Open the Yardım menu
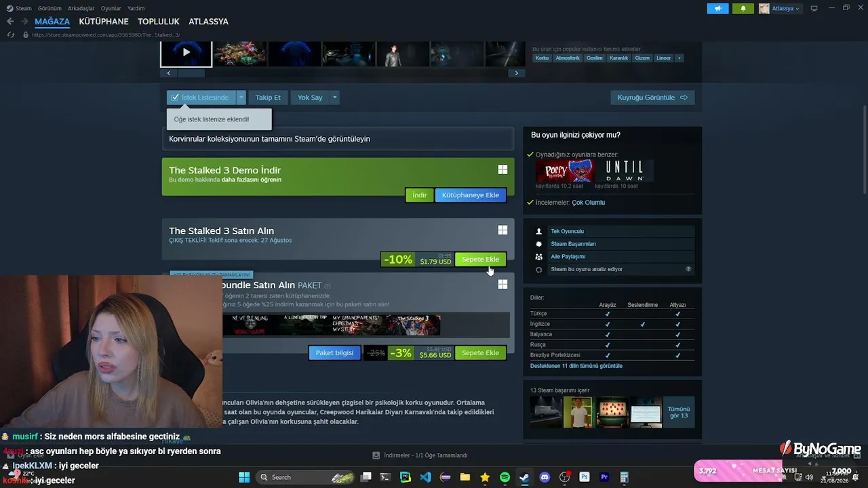The image size is (868, 488). tap(136, 8)
